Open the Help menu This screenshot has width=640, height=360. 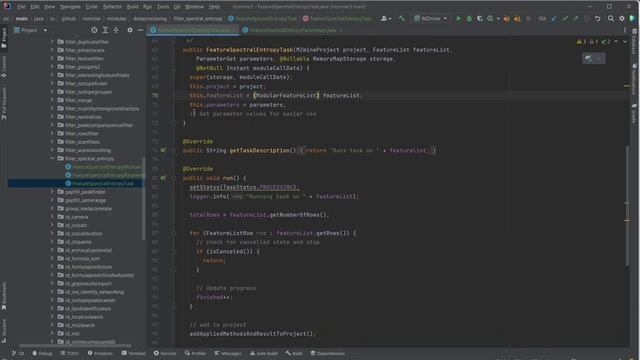214,7
